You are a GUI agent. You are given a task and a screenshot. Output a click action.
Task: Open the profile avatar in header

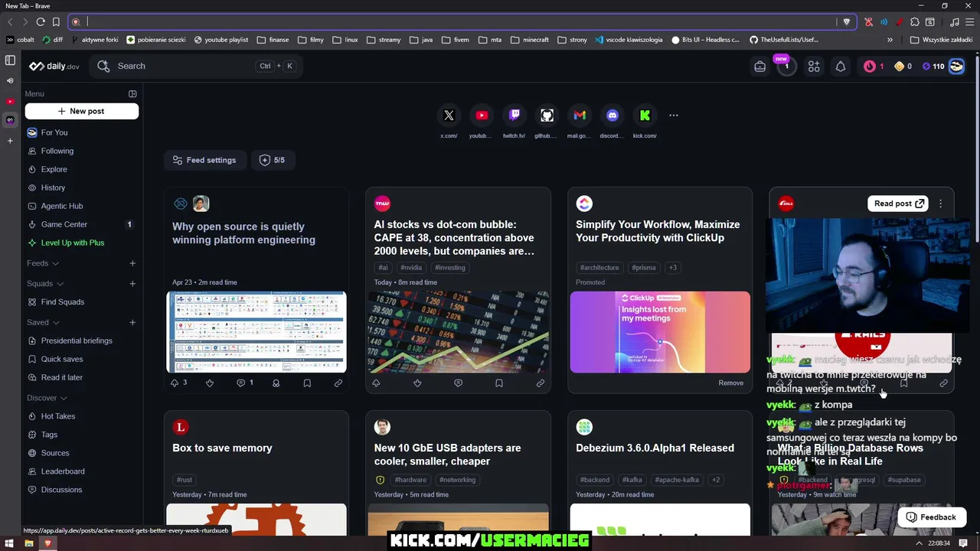[x=956, y=67]
